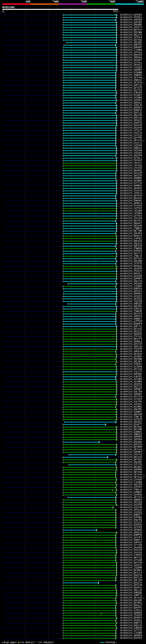Select label UniRef100_C5Y564

(x=131, y=480)
